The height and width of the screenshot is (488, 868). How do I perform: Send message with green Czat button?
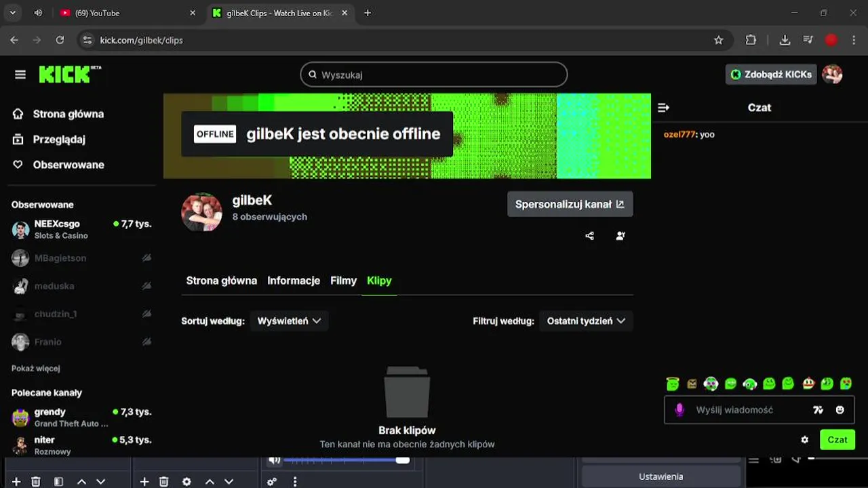click(837, 440)
